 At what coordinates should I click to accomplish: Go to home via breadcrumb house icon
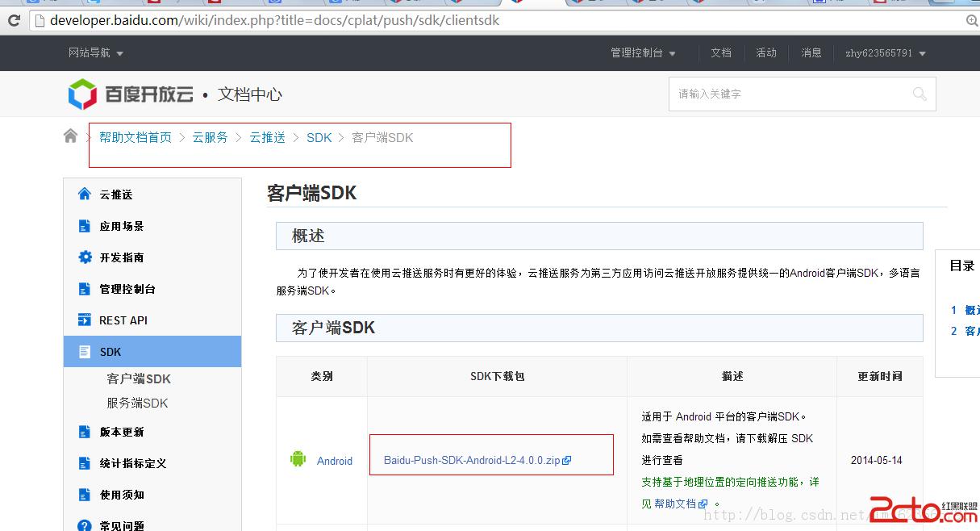coord(71,136)
